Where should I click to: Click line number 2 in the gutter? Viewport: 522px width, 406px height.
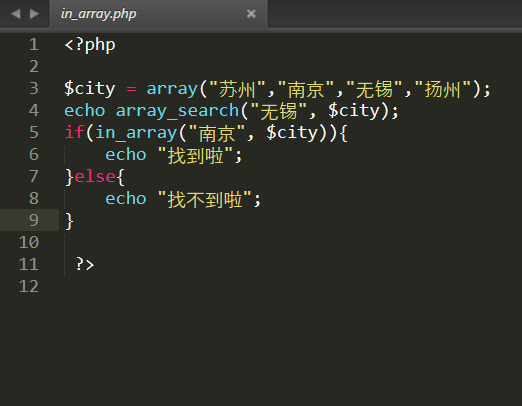point(34,66)
